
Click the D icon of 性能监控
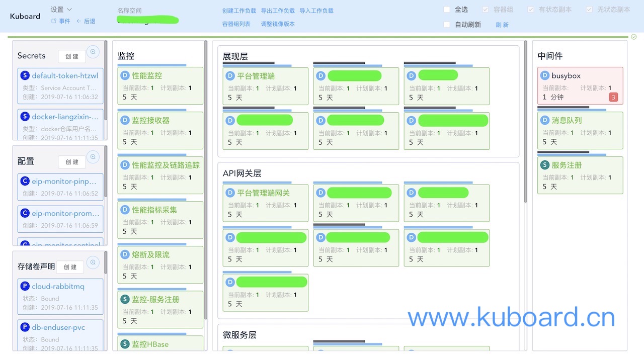tap(125, 75)
